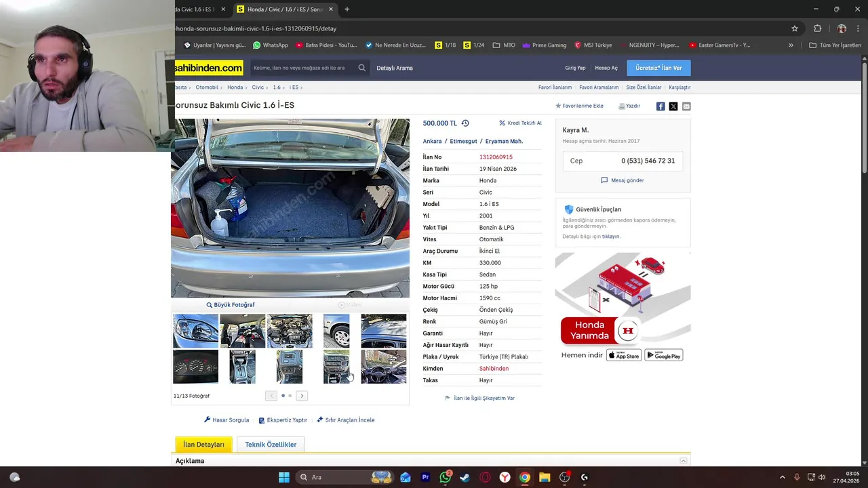Click Mesaj gönder to message the seller
Image resolution: width=868 pixels, height=488 pixels.
(x=623, y=180)
